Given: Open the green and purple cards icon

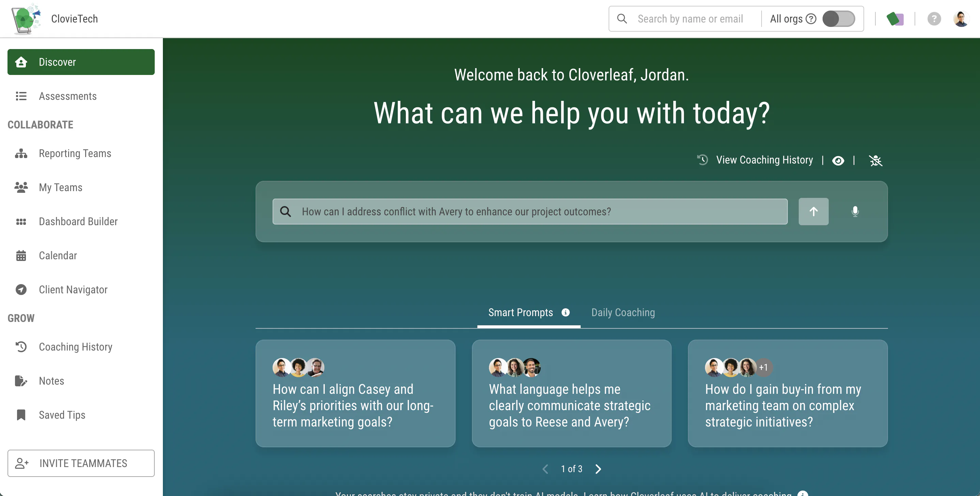Looking at the screenshot, I should (895, 19).
